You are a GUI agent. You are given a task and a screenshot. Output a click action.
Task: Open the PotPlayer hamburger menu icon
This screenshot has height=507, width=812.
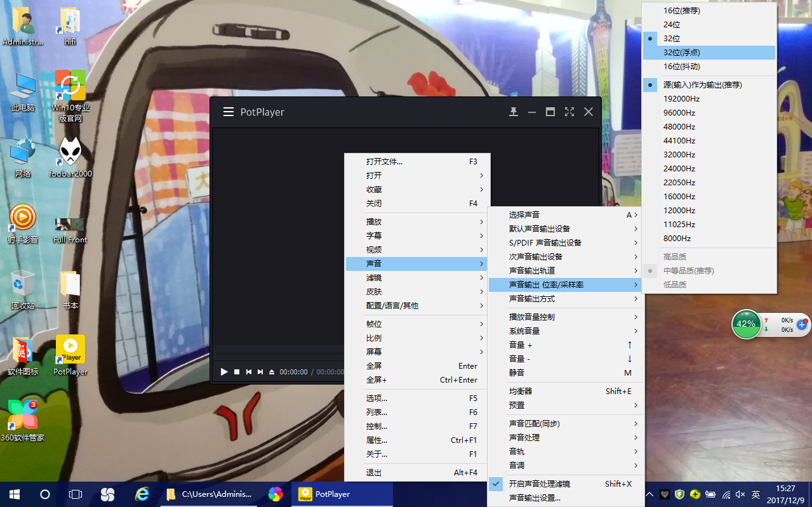(x=228, y=111)
